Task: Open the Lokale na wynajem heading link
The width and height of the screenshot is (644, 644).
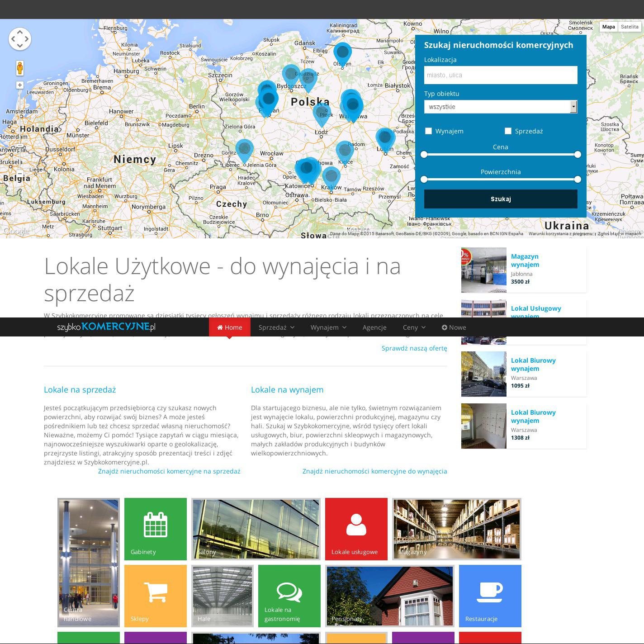Action: [287, 390]
